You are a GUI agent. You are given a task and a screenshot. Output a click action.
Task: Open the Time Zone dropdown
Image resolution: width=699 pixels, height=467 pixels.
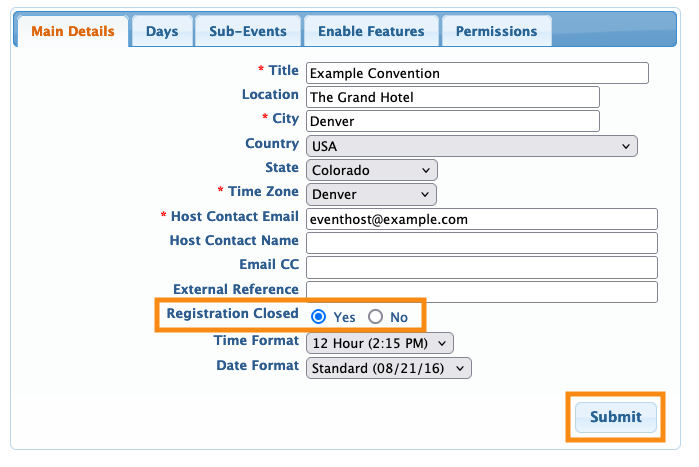(x=371, y=194)
